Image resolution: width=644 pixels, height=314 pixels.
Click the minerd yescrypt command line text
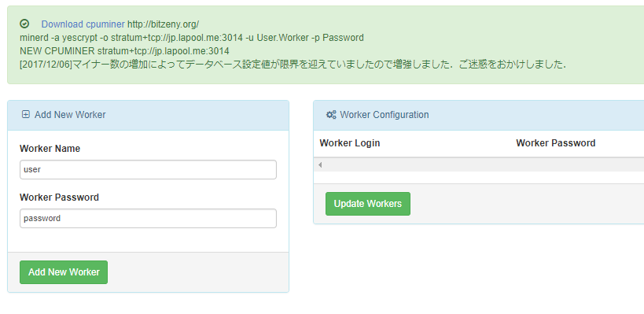coord(192,38)
